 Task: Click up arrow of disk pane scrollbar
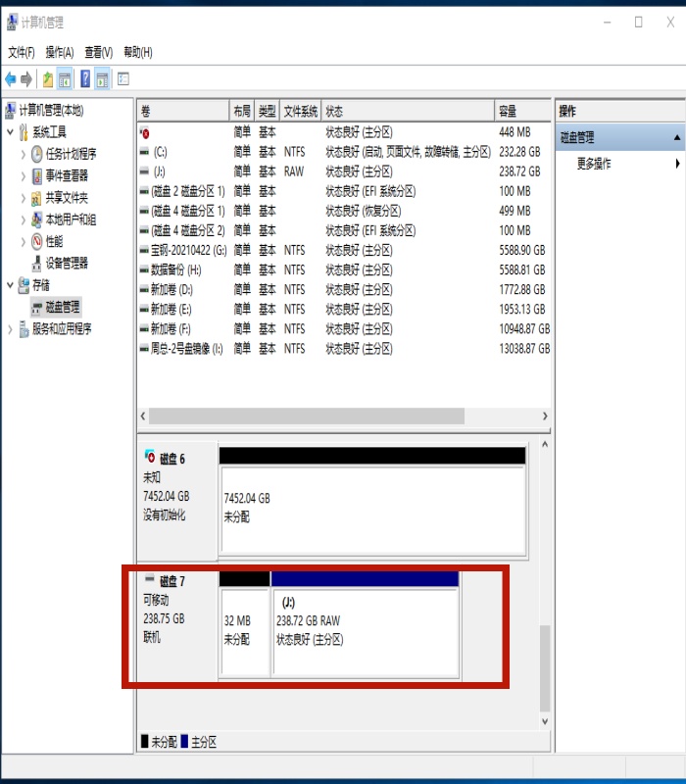545,444
